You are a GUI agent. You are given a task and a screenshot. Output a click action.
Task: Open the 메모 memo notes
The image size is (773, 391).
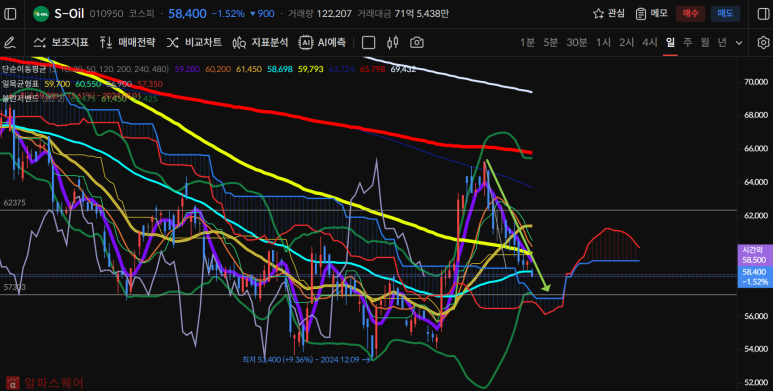[x=651, y=14]
